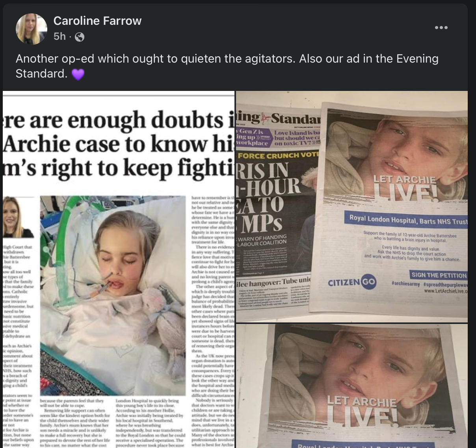Click the Sign the Petition banner
The width and height of the screenshot is (476, 448).
tap(438, 275)
